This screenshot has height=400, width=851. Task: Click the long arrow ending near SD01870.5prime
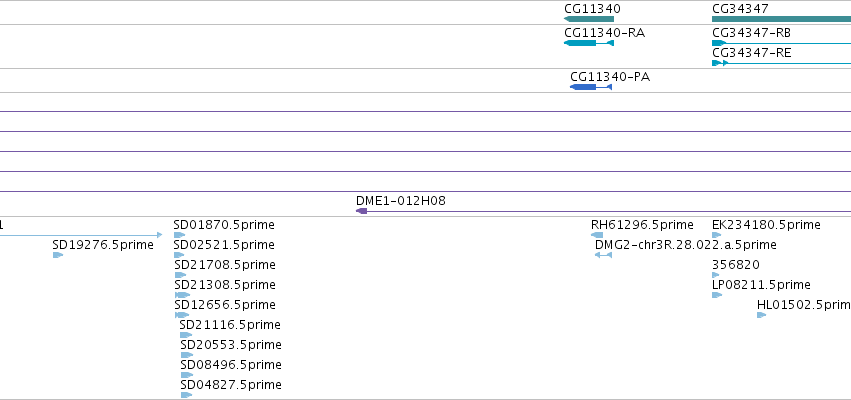81,235
